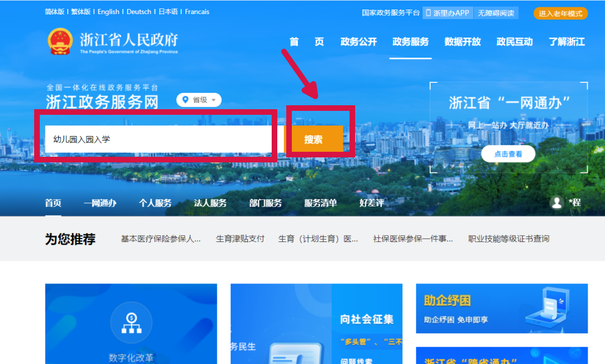The image size is (605, 364).
Task: Open 职业技能等级证书查询 recommendation
Action: click(x=509, y=239)
